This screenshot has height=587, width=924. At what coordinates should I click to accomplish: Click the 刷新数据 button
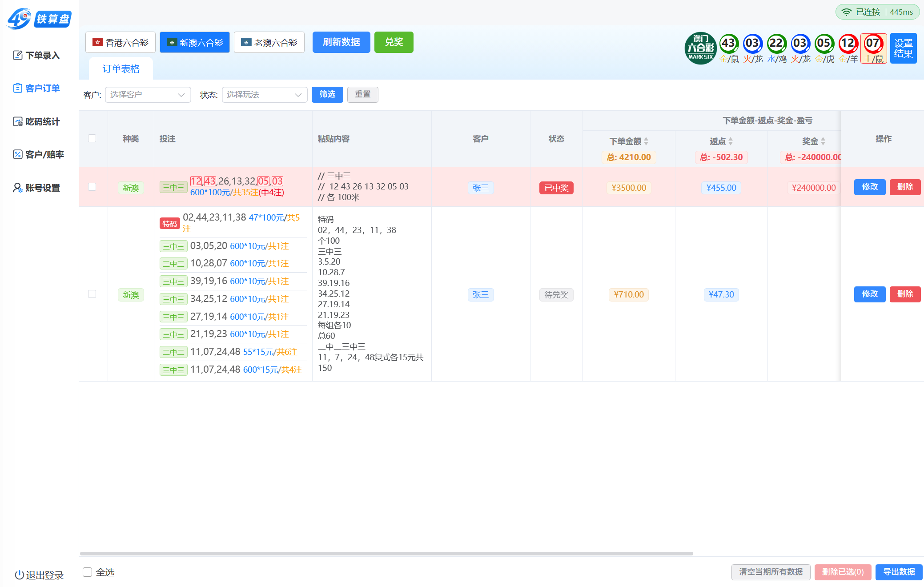tap(341, 42)
